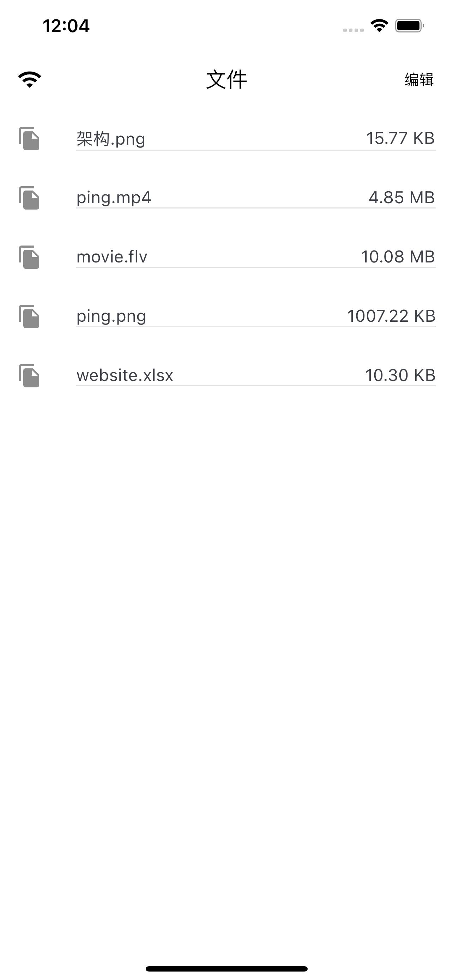Image resolution: width=453 pixels, height=980 pixels.
Task: Tap the WiFi transfer icon in header
Action: 30,79
